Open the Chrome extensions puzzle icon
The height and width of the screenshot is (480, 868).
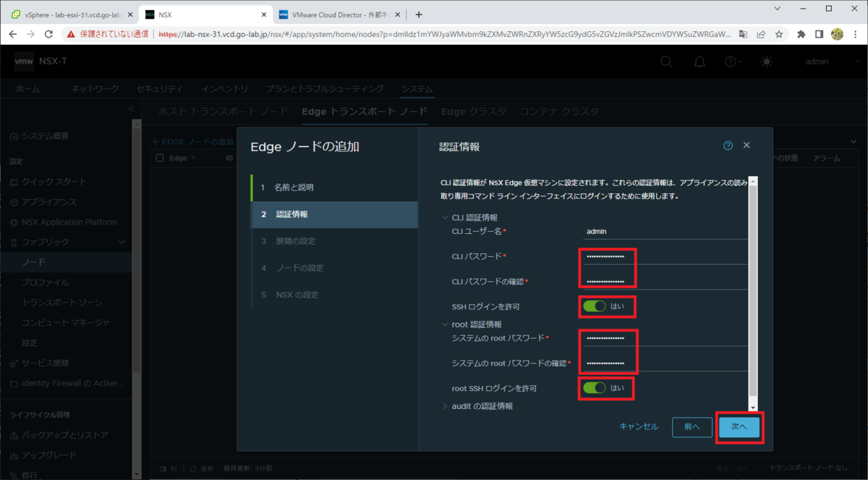(x=801, y=34)
